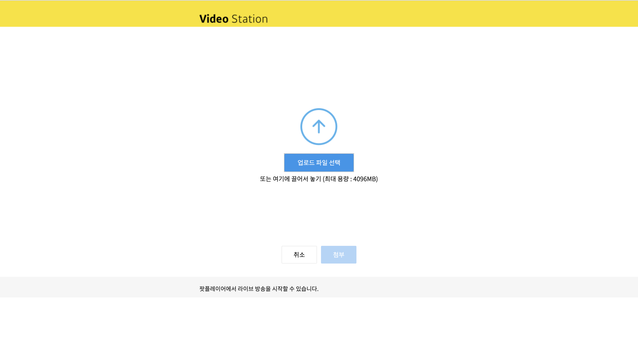Click the 팟플레이어 live broadcast notice text

pos(259,289)
